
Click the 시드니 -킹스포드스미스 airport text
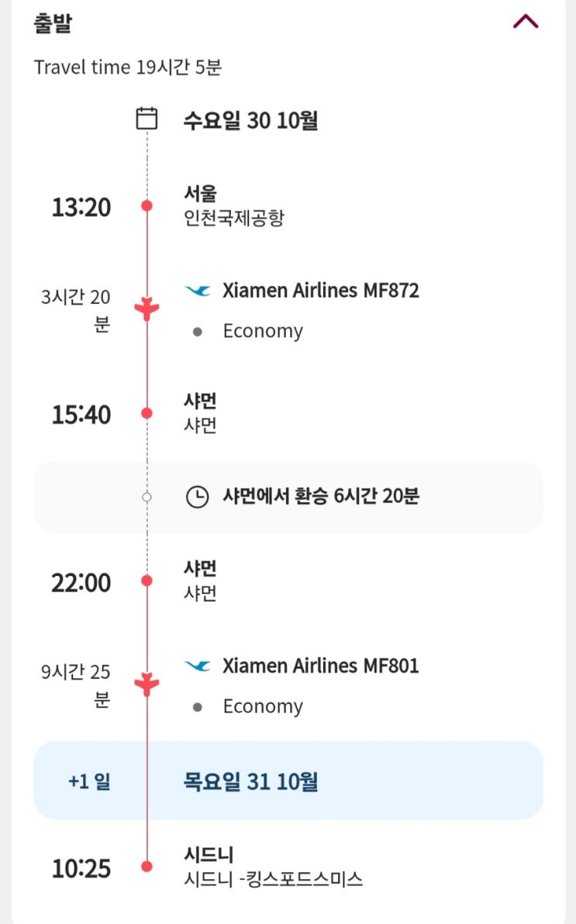tap(273, 879)
